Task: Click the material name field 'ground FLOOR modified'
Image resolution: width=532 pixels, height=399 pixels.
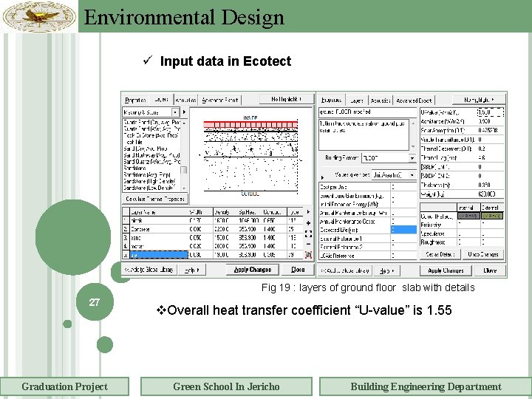Action: tap(367, 112)
